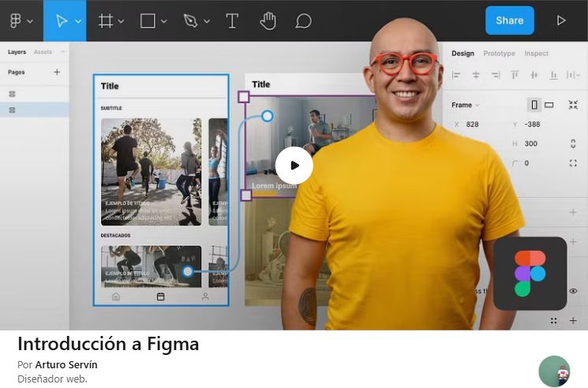Viewport: 588px width, 388px height.
Task: Select the highlighted second page row
Action: (x=35, y=110)
